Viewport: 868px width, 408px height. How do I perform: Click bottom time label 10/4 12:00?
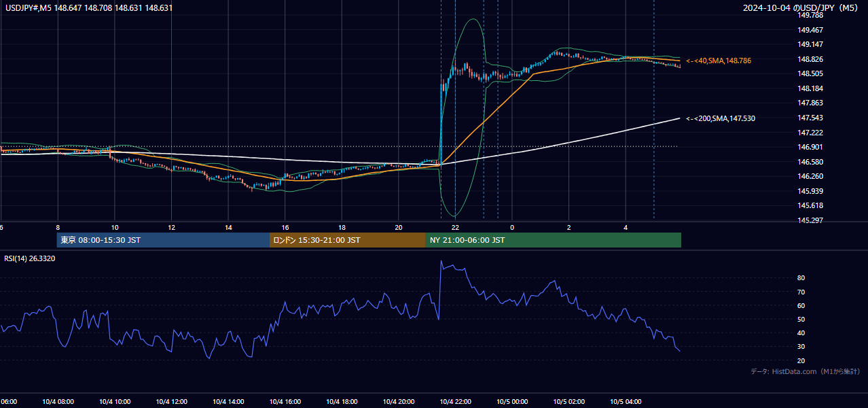pyautogui.click(x=171, y=402)
